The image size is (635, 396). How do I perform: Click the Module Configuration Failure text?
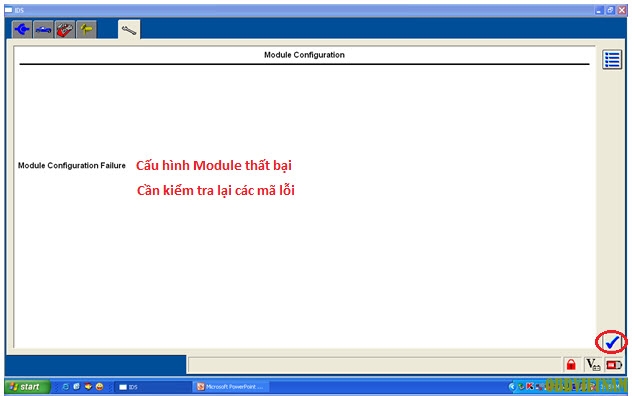click(x=72, y=165)
